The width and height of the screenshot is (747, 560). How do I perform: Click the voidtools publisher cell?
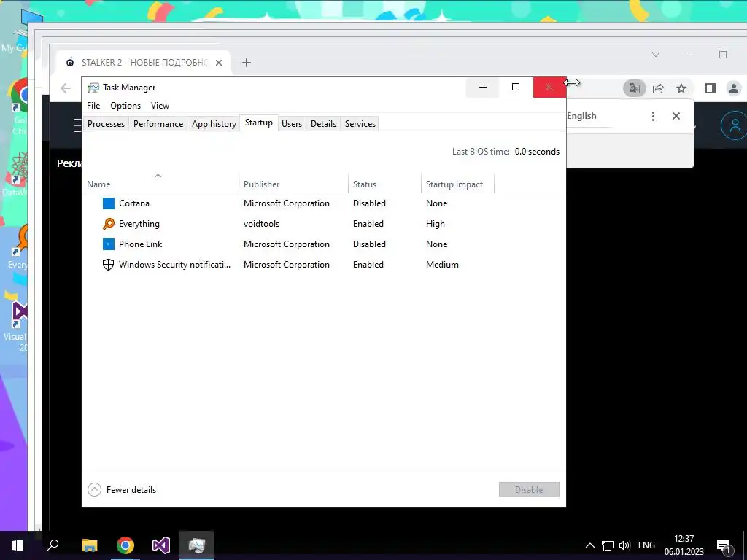coord(262,224)
